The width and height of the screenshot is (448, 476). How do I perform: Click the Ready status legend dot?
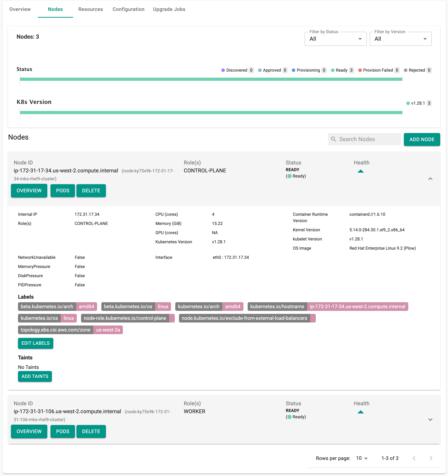pyautogui.click(x=333, y=70)
